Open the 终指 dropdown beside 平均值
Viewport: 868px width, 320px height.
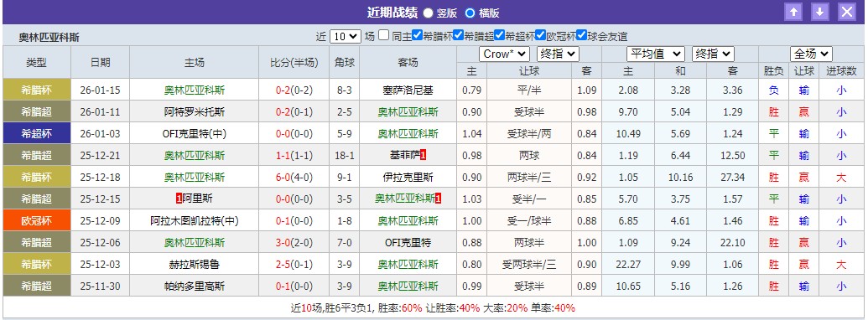[x=713, y=54]
